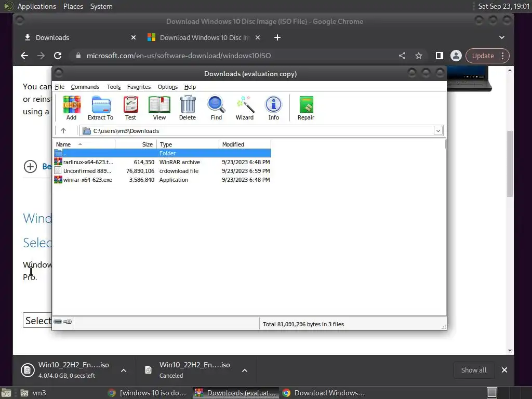Click Chrome's forward arrow
This screenshot has height=399, width=532.
(41, 56)
